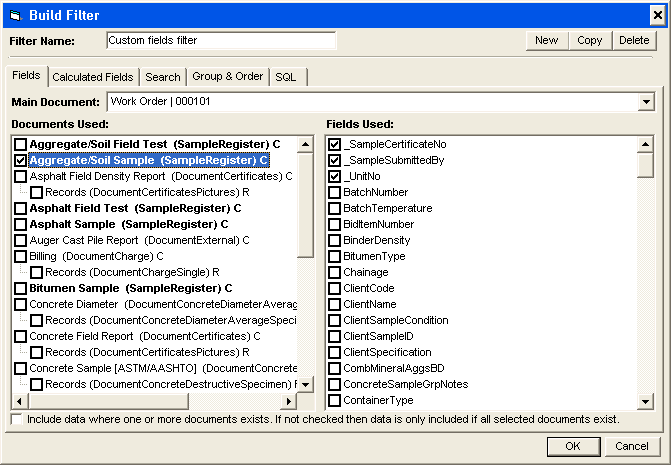This screenshot has width=671, height=465.
Task: Close the Build Filter dialog window
Action: coord(653,13)
